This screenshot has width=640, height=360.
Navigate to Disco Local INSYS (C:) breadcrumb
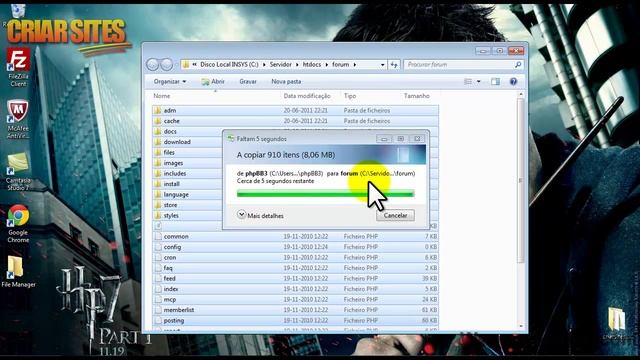click(x=229, y=64)
